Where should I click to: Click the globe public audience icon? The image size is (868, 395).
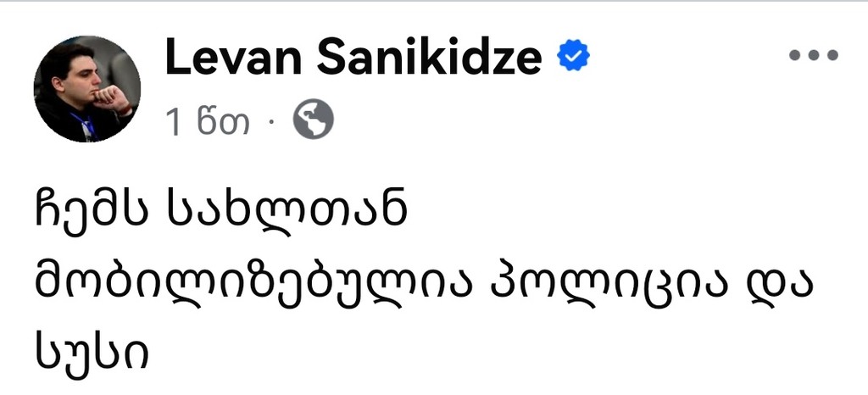[x=314, y=122]
